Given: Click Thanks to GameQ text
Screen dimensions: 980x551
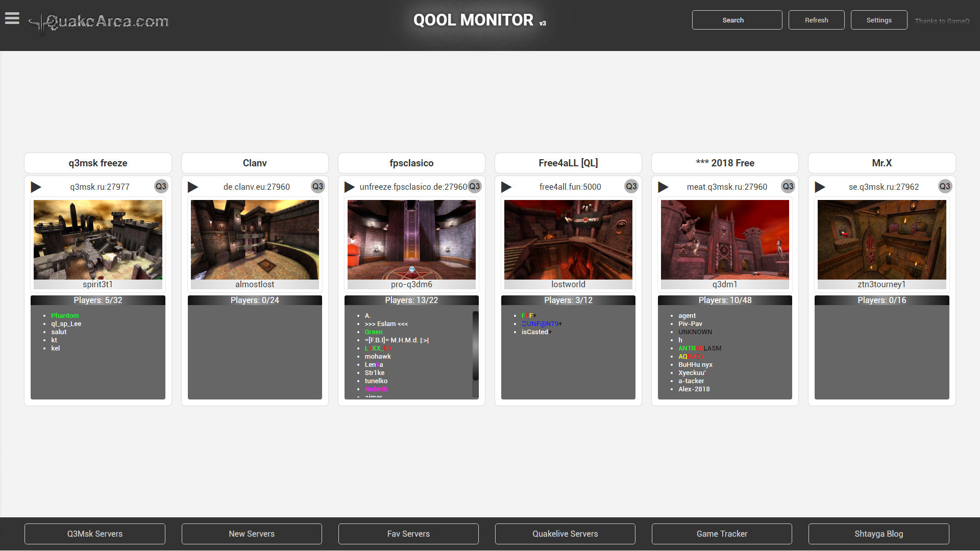Looking at the screenshot, I should (942, 21).
